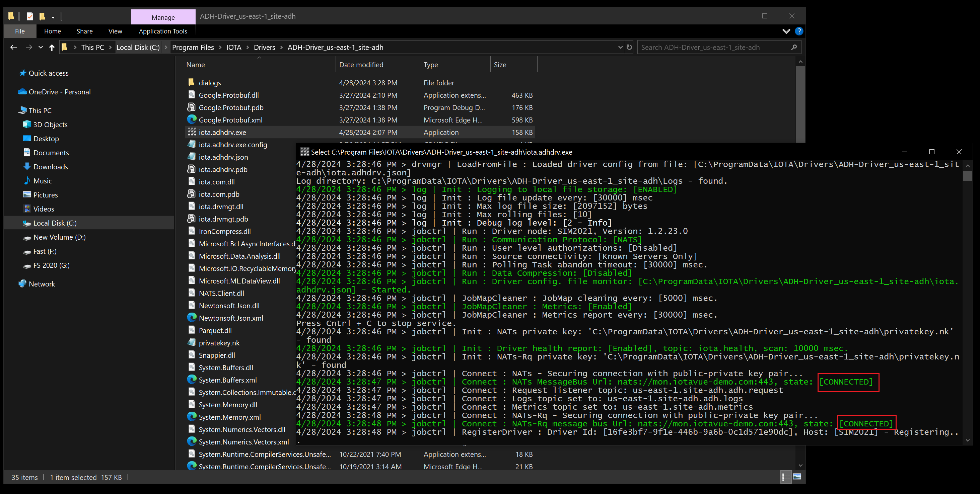The image size is (980, 494).
Task: Select New Volume (D:) drive
Action: point(59,237)
